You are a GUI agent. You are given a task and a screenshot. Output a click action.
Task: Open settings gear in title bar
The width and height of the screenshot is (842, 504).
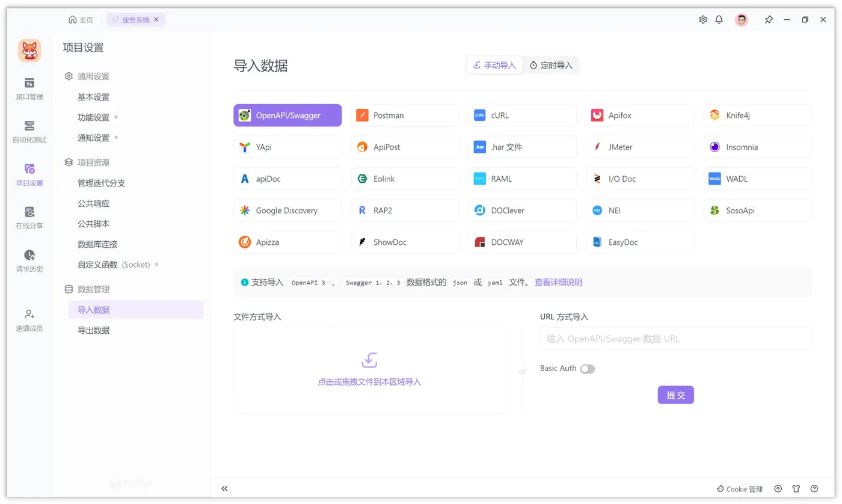[x=703, y=20]
